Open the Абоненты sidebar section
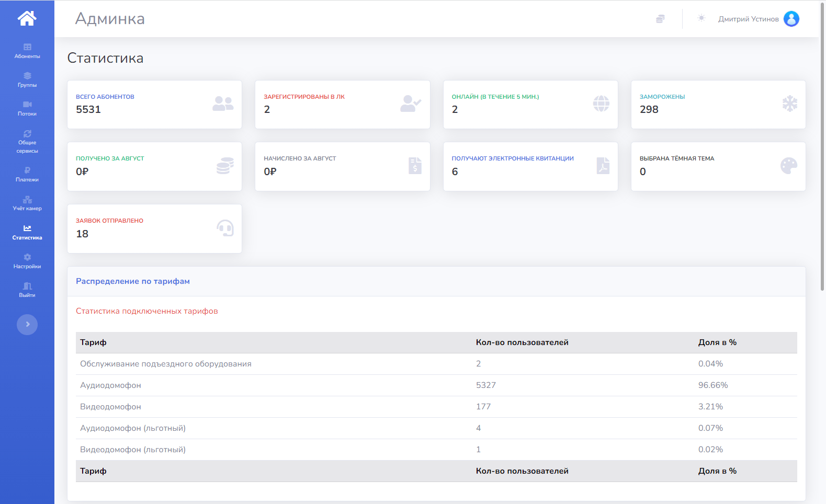826x504 pixels. coord(27,51)
